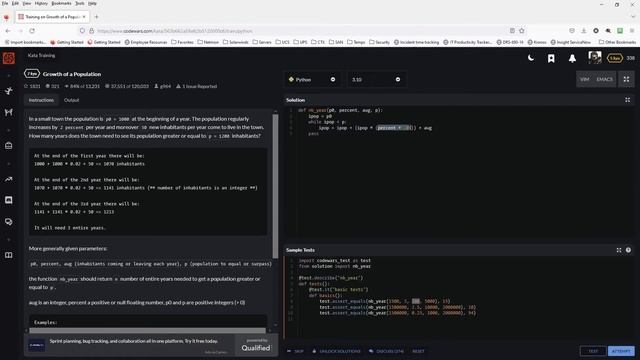Open the Favorites bookmark folder

coord(182,42)
